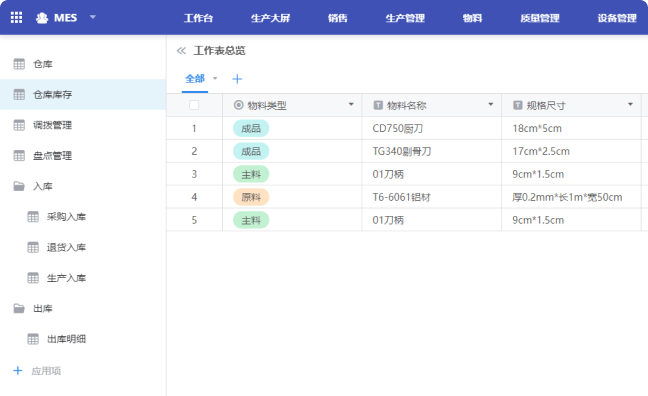Click the 原料 tag in row 4
The image size is (648, 396).
251,197
